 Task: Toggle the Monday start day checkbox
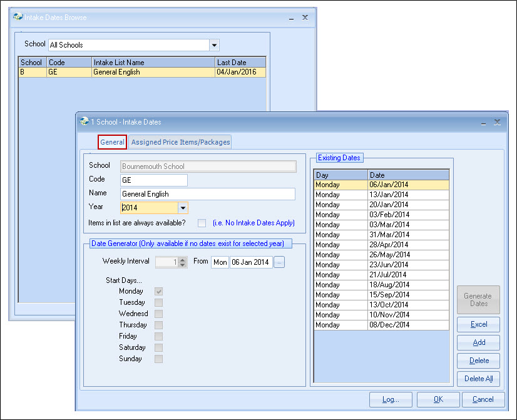coord(159,292)
